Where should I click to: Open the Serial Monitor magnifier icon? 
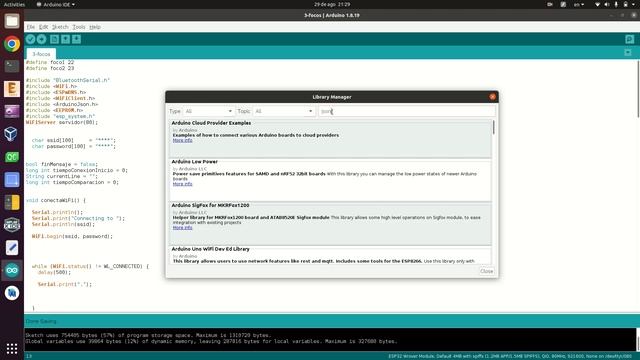(x=629, y=39)
